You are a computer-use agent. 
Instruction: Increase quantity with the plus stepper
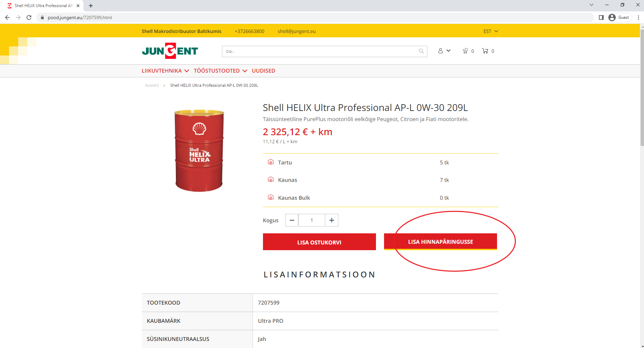331,220
